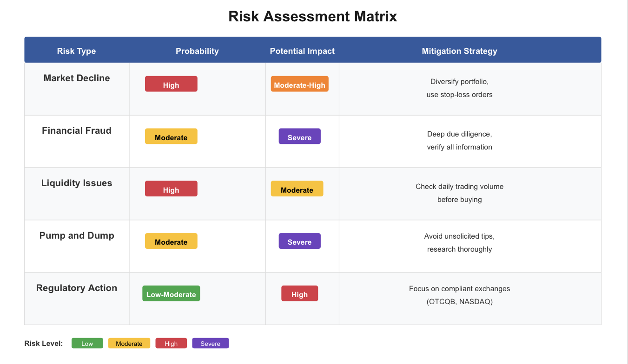628x364 pixels.
Task: Click the Potential Impact column header
Action: pyautogui.click(x=302, y=51)
